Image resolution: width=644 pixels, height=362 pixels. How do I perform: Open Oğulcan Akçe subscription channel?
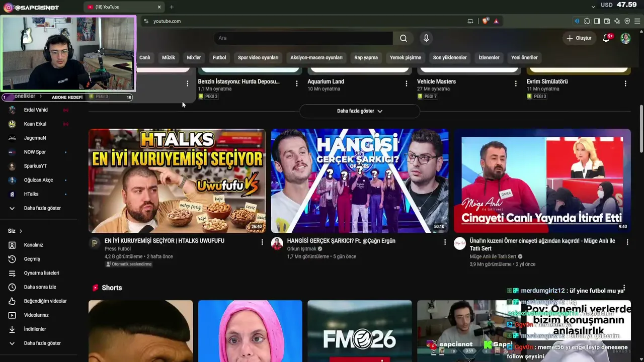click(38, 180)
